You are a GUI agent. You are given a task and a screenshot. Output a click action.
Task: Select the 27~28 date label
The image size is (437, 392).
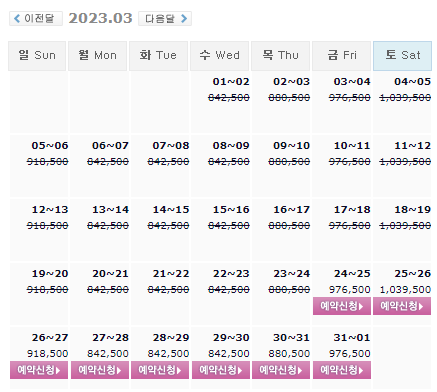pos(110,338)
